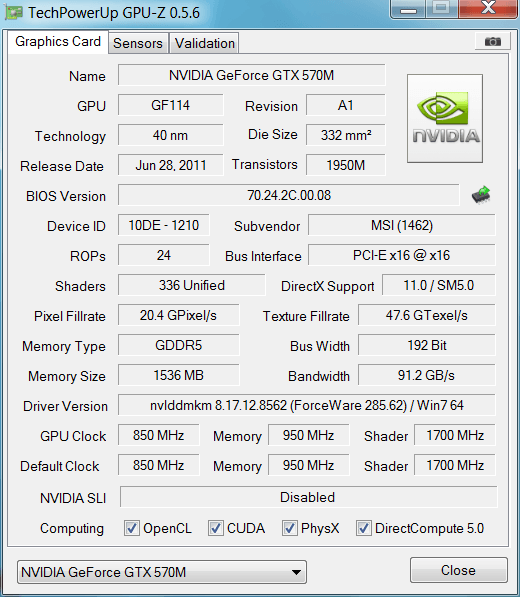Select the NVIDIA GeForce GTX 570M combo box
This screenshot has height=597, width=520.
(162, 572)
